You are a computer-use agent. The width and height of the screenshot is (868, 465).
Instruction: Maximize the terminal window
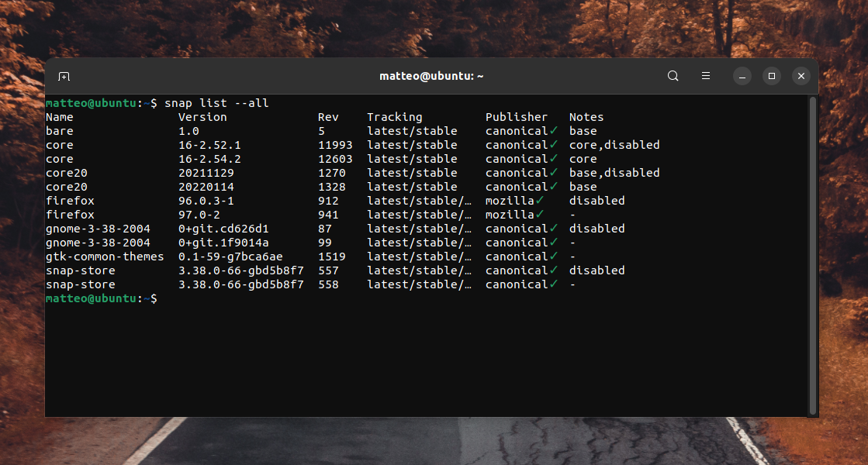pos(771,76)
